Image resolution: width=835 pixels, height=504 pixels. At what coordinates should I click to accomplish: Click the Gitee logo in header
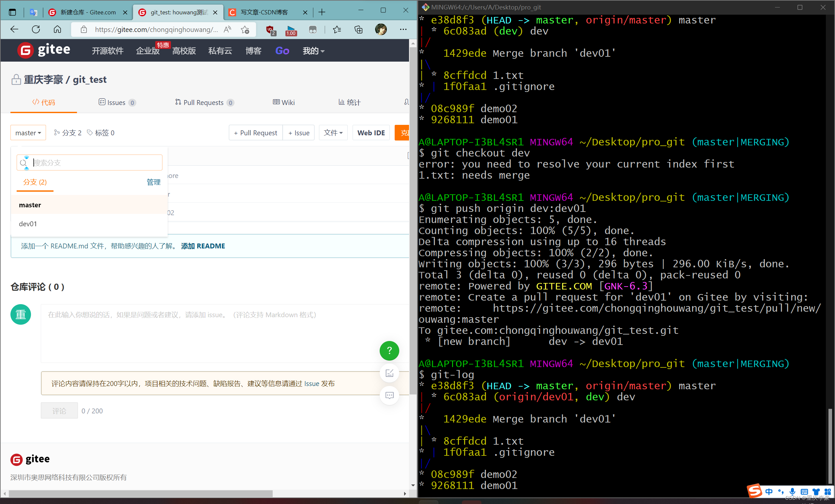(x=44, y=50)
